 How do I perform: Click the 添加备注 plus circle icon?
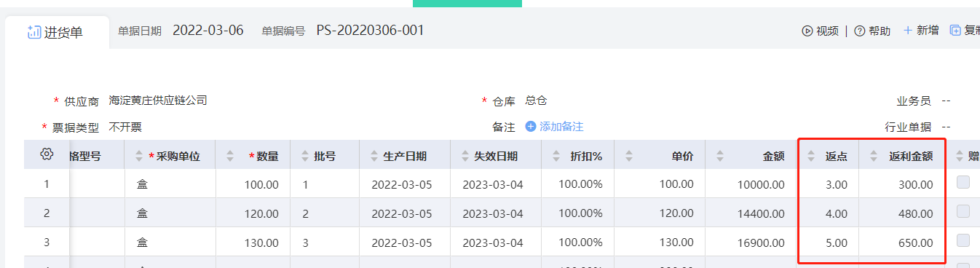pos(531,127)
